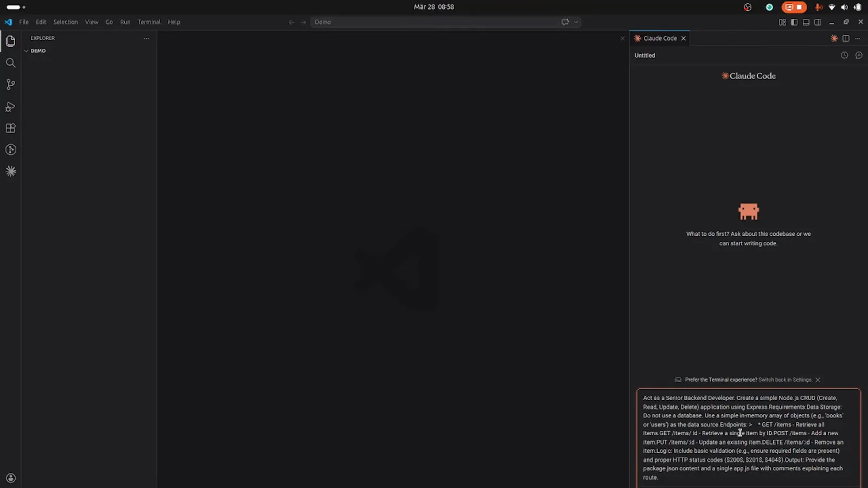This screenshot has width=868, height=488.
Task: Dismiss the Terminal experience banner
Action: (x=818, y=380)
